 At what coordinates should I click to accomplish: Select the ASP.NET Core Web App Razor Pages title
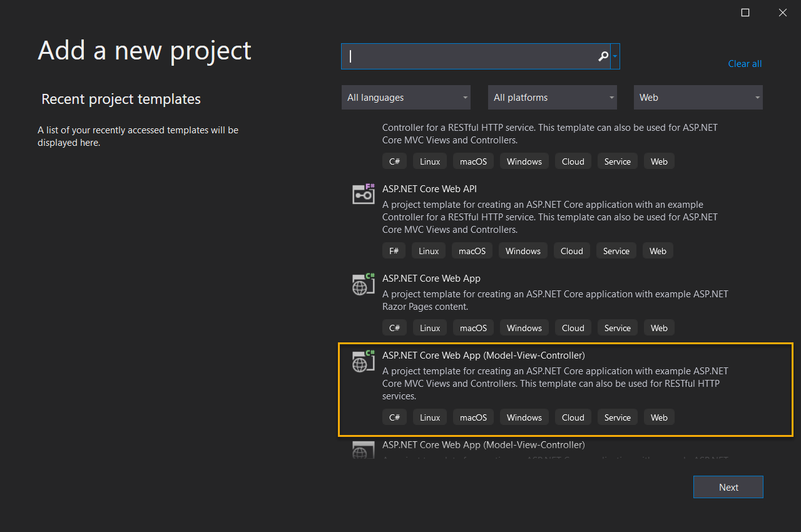click(431, 279)
